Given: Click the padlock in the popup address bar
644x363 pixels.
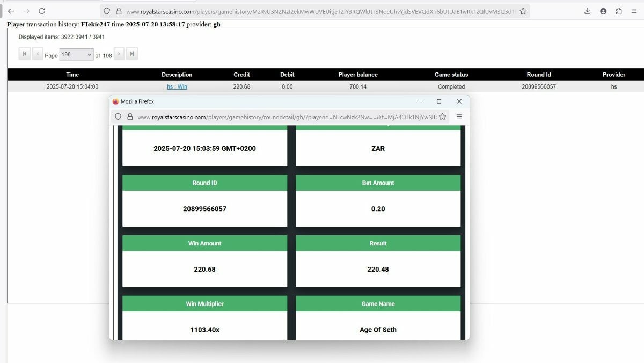Looking at the screenshot, I should point(130,117).
